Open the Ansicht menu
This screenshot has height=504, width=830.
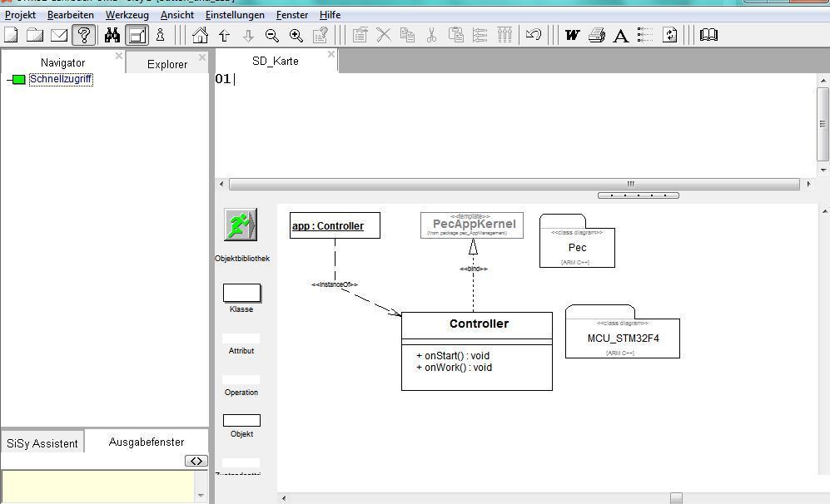(177, 15)
